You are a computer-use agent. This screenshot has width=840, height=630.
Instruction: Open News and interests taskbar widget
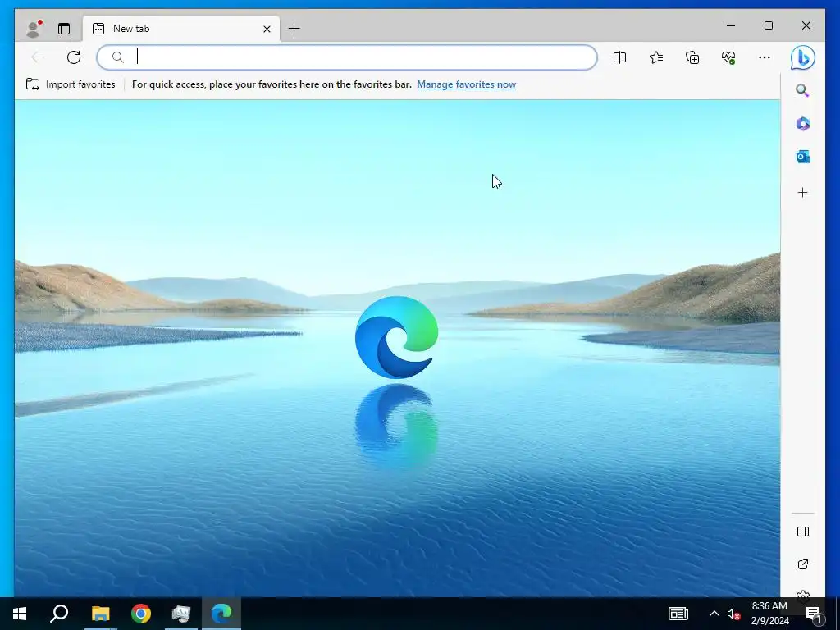pos(678,614)
